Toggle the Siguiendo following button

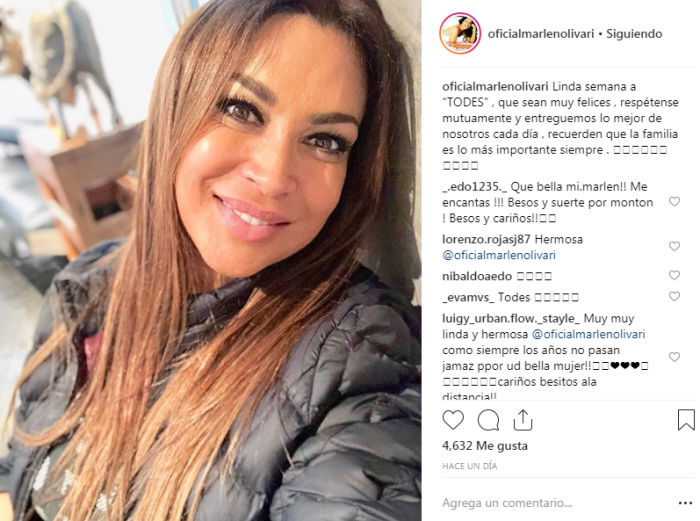pos(634,34)
